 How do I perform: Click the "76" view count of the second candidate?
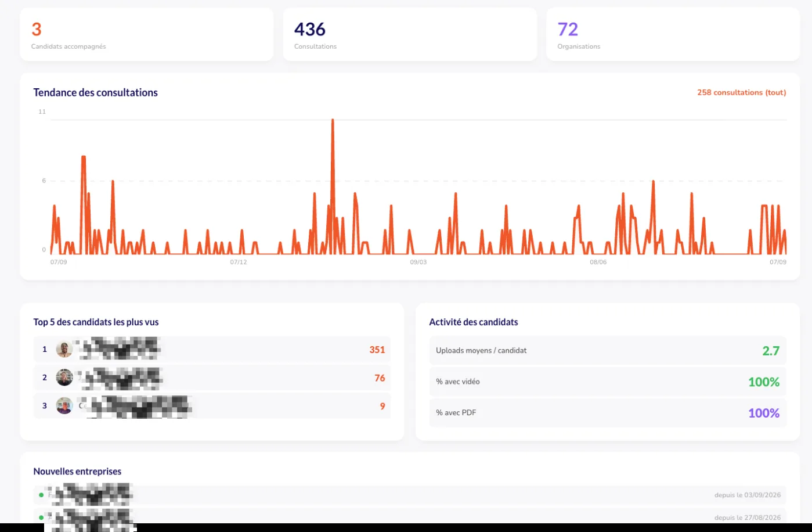[x=380, y=378]
